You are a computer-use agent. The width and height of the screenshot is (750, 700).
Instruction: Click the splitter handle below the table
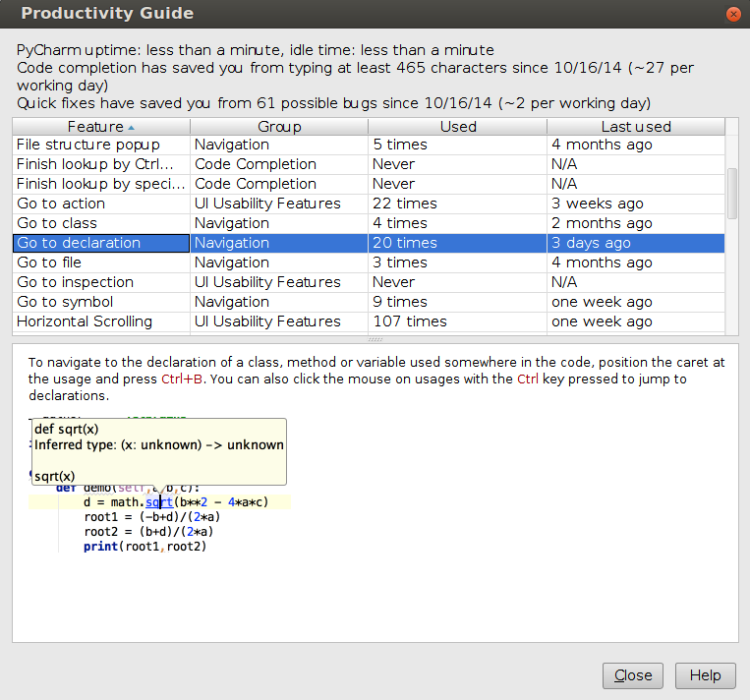[375, 340]
